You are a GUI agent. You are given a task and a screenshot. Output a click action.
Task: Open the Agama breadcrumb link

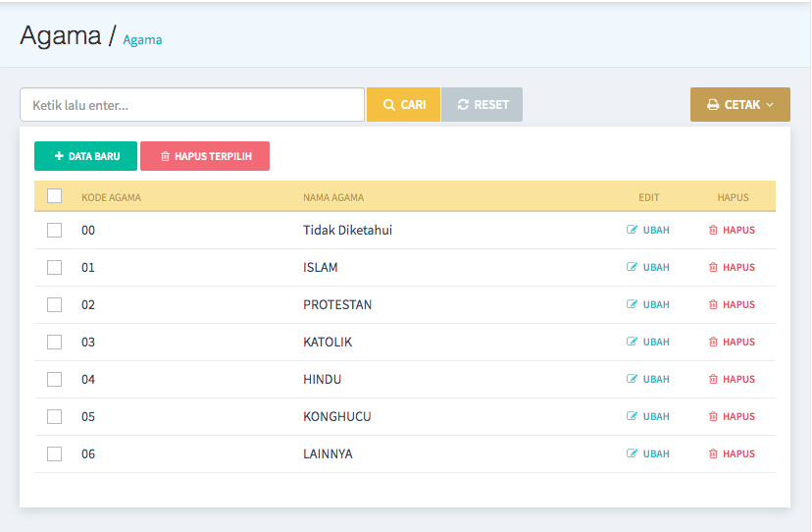click(142, 40)
